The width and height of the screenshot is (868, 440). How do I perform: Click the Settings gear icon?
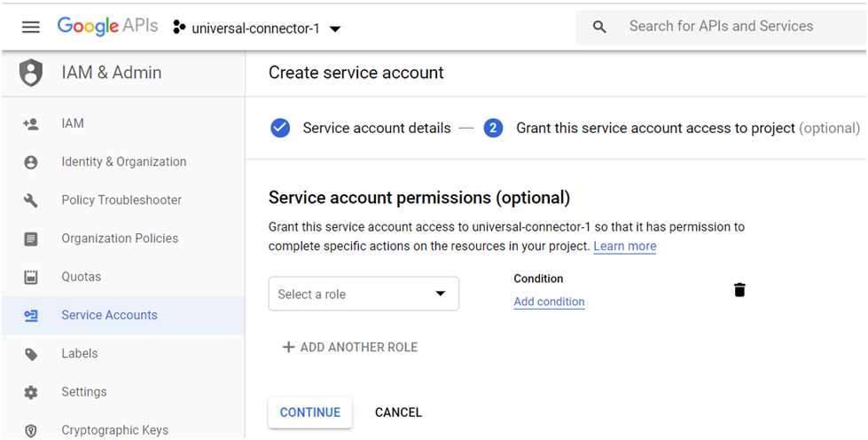[x=31, y=392]
